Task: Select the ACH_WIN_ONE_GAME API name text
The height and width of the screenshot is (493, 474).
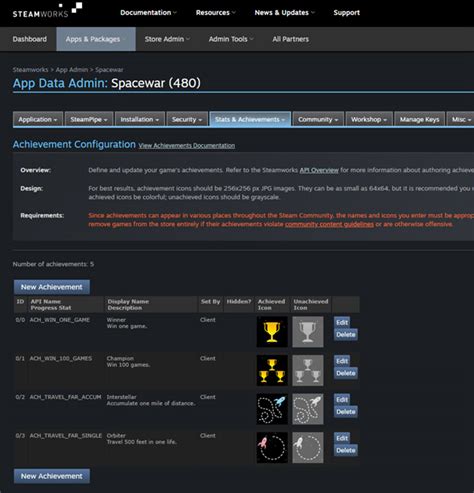Action: pos(60,320)
